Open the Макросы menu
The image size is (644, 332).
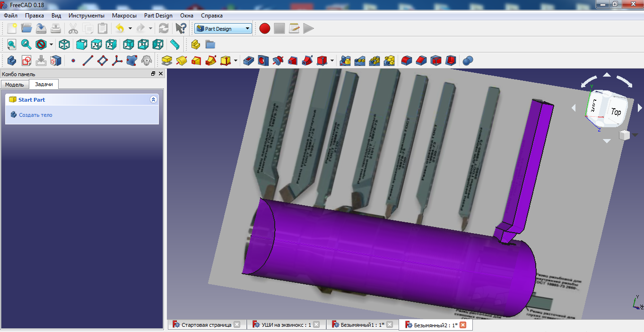[124, 16]
